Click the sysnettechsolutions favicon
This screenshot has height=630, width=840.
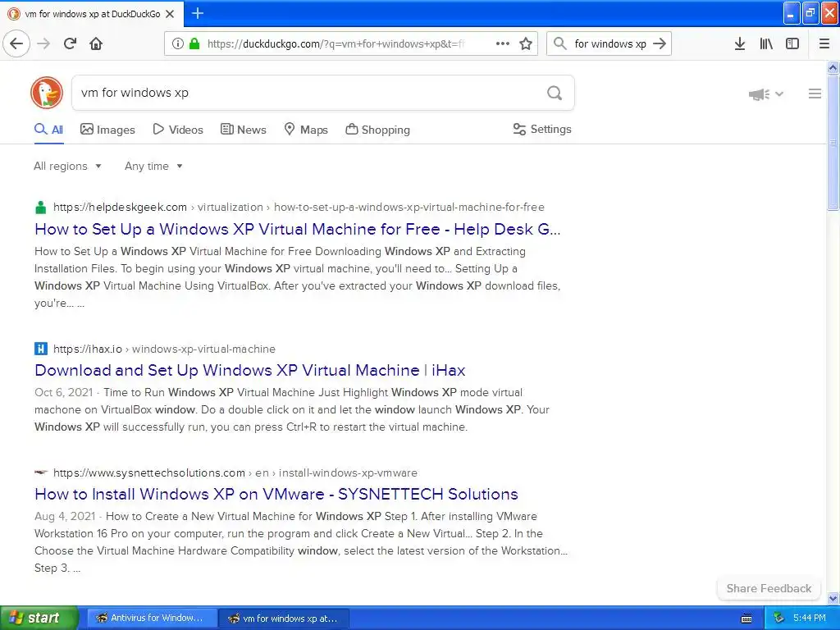(41, 472)
